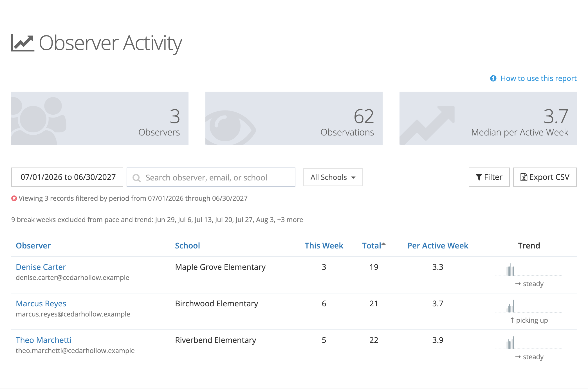The image size is (588, 389).
Task: Open the All Schools dropdown
Action: coord(333,177)
